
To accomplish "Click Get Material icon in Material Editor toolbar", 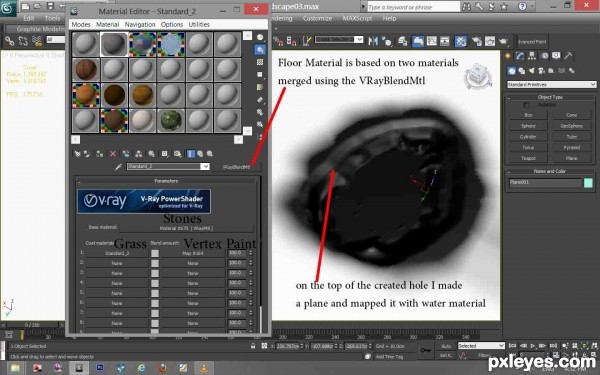I will click(77, 154).
